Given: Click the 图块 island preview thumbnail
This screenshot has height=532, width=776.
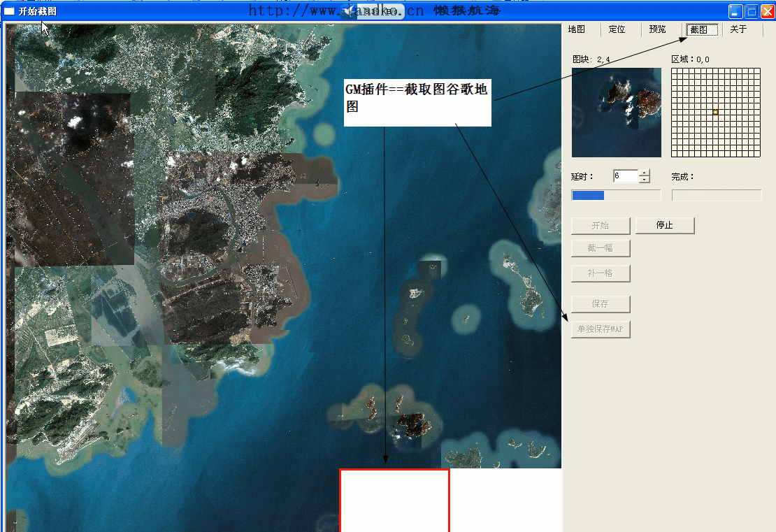Looking at the screenshot, I should pos(616,113).
